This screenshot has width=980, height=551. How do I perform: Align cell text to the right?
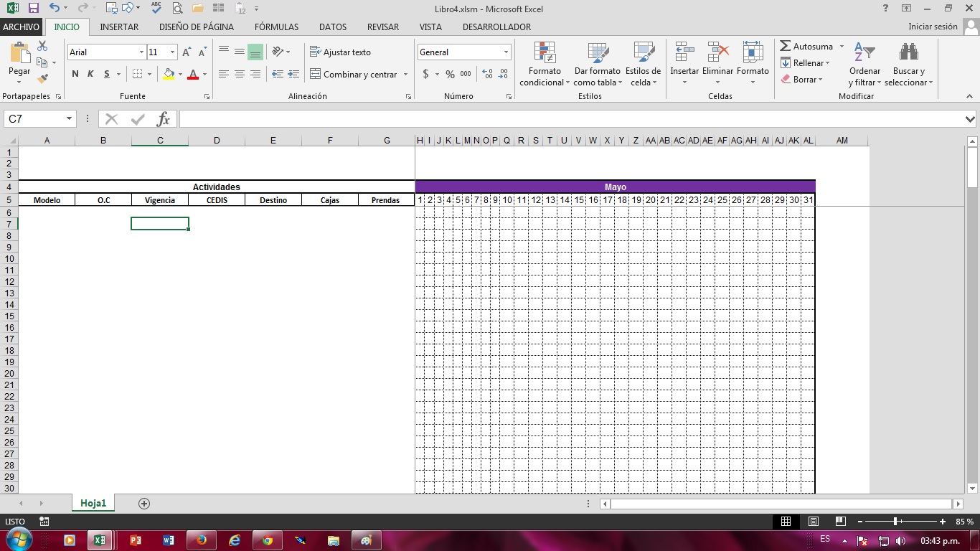pyautogui.click(x=255, y=74)
